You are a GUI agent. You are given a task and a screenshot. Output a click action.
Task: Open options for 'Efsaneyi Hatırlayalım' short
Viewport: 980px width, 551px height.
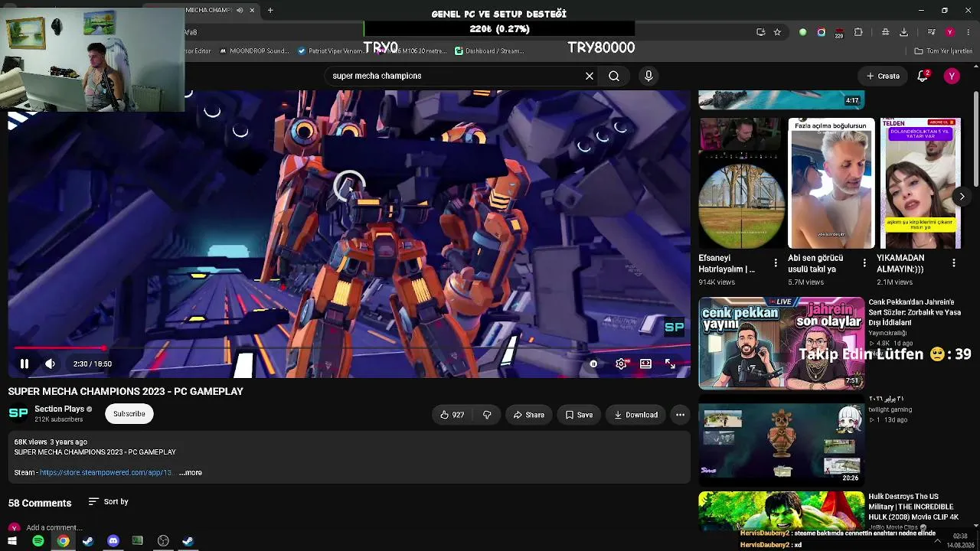pos(776,263)
